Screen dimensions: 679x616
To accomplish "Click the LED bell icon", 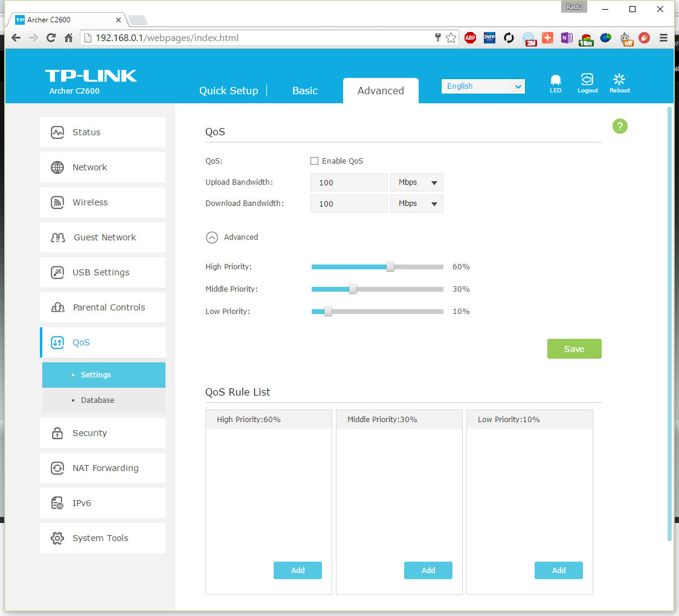I will tap(555, 80).
